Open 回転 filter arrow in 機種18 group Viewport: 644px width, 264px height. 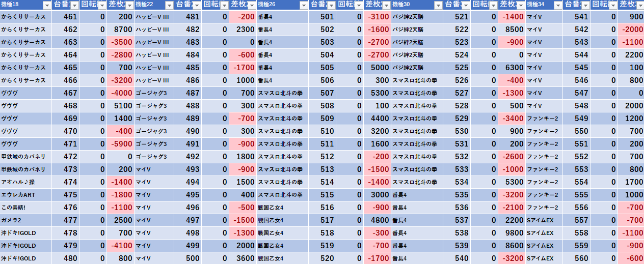coord(102,5)
